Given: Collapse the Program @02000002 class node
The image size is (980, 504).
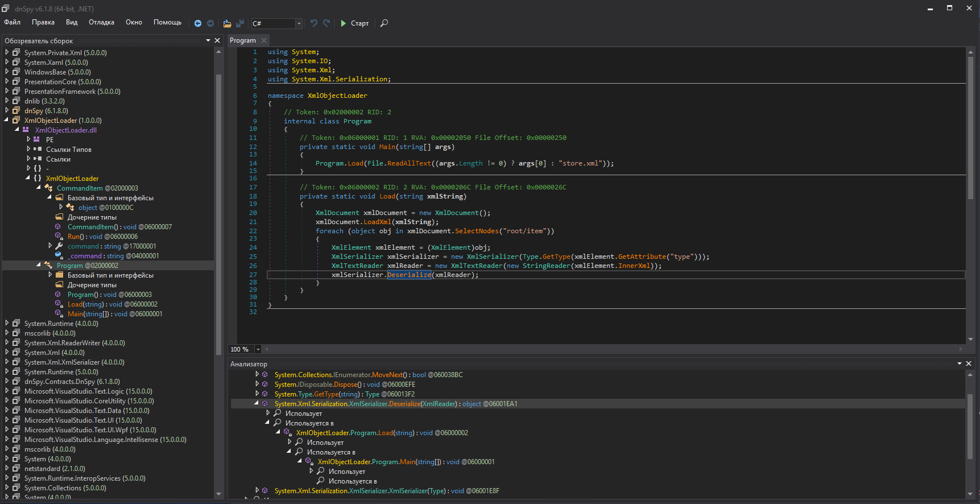Looking at the screenshot, I should tap(39, 265).
